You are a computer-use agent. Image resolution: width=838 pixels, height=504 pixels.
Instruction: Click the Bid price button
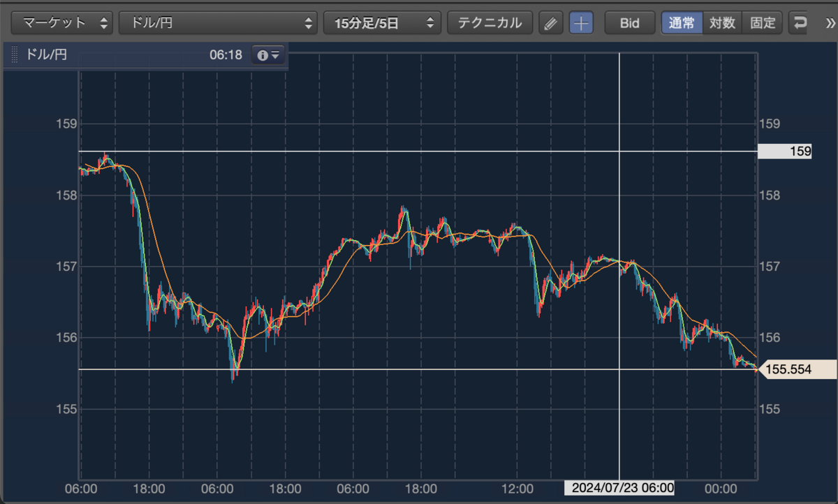pos(630,23)
